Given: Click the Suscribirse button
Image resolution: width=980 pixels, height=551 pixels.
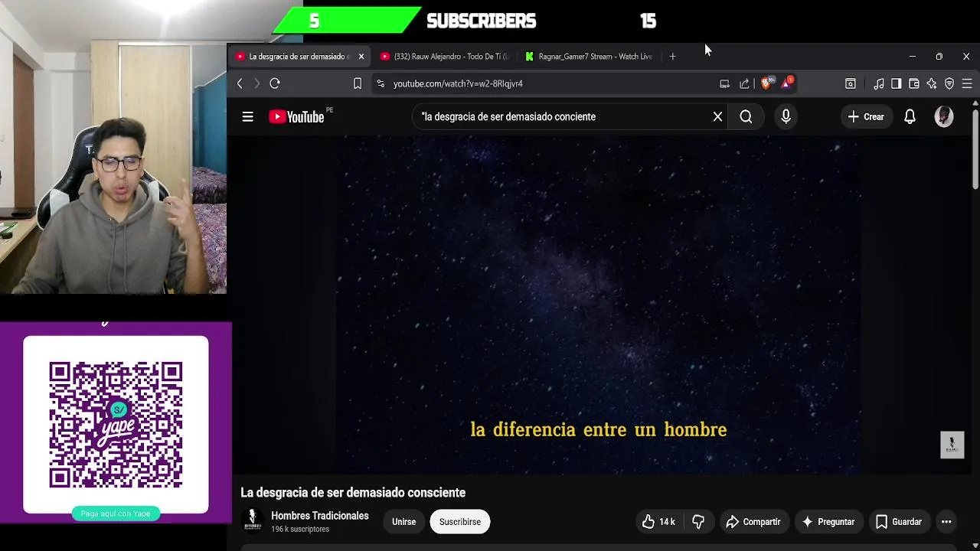Looking at the screenshot, I should click(x=460, y=522).
